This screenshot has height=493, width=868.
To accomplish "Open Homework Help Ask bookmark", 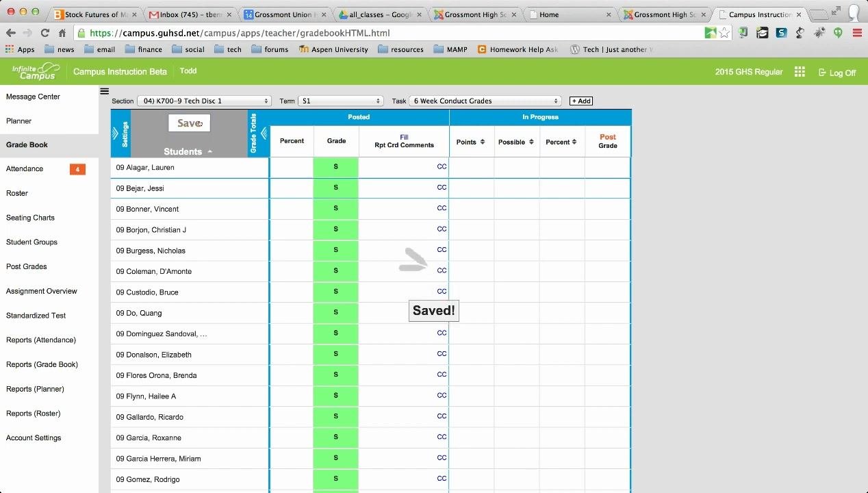I will coord(518,49).
